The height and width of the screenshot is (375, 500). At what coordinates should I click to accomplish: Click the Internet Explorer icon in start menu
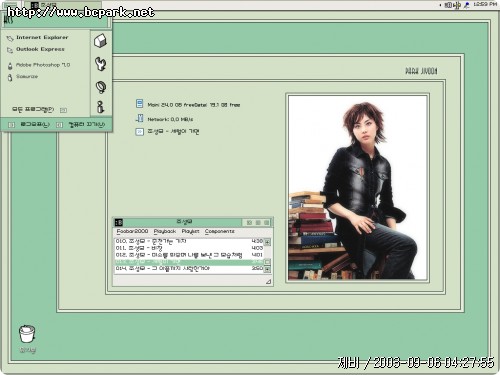[10, 38]
